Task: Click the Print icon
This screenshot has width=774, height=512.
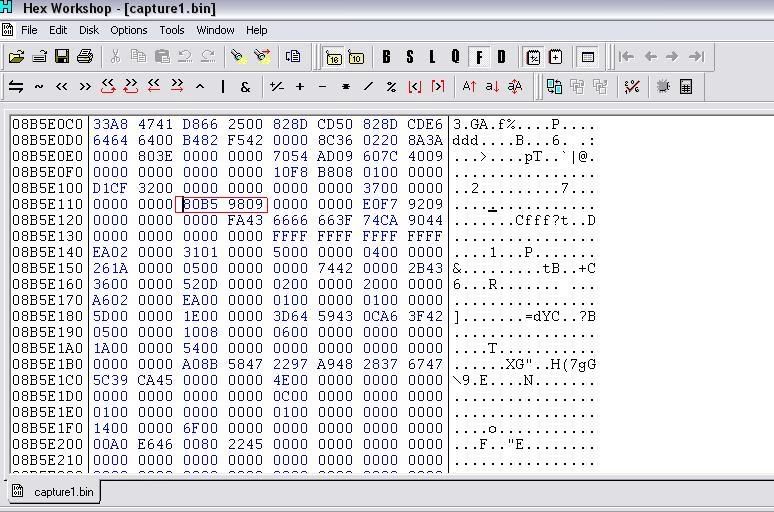Action: click(x=85, y=57)
